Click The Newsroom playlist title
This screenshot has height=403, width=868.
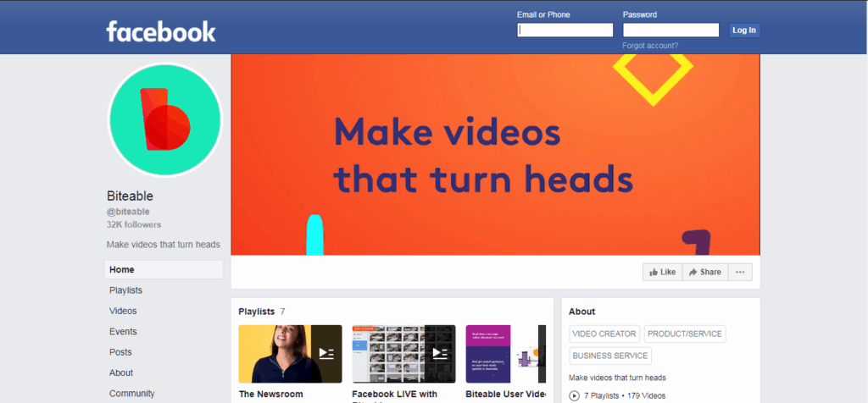pyautogui.click(x=270, y=395)
